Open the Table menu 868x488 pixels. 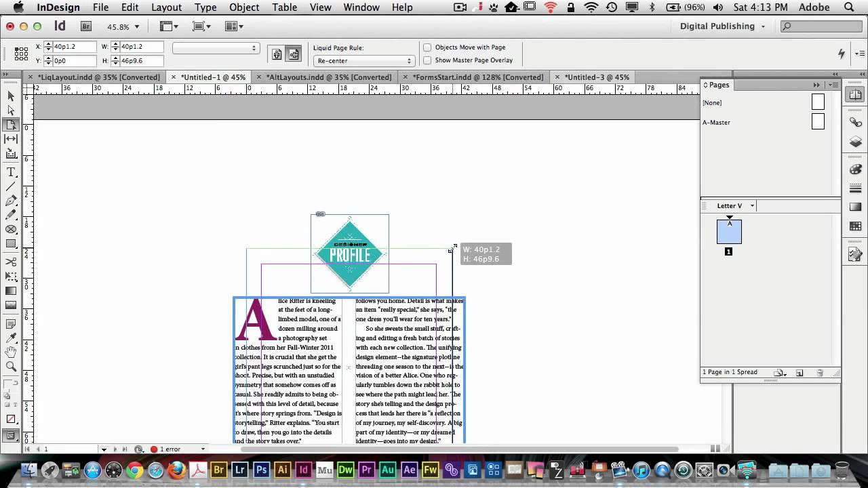285,7
